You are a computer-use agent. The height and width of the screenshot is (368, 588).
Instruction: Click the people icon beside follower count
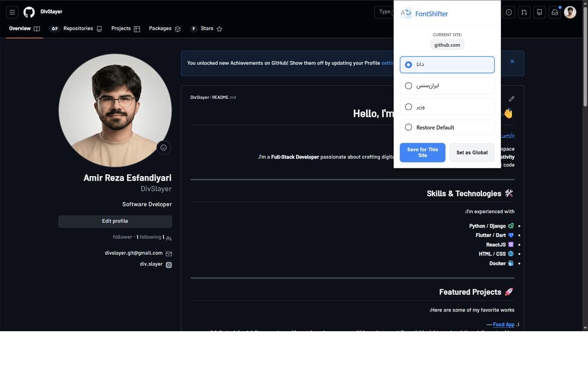[169, 238]
